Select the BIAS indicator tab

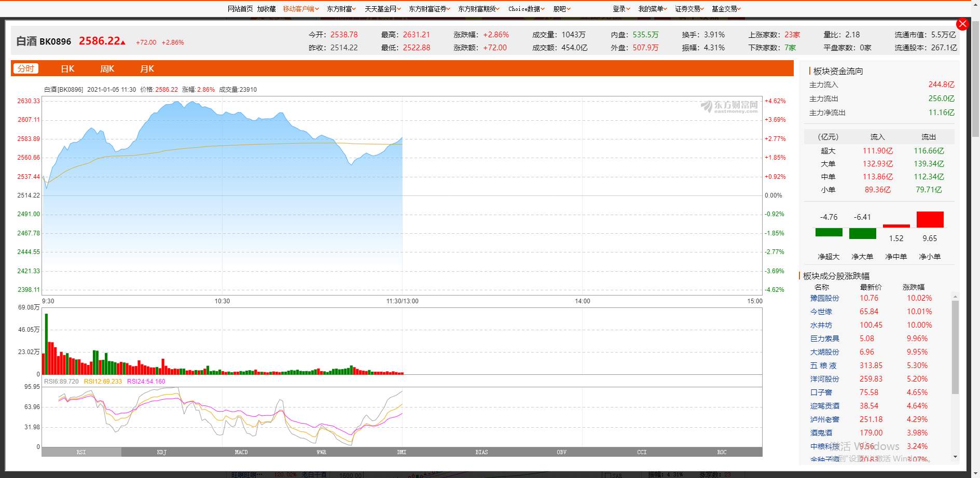point(481,452)
